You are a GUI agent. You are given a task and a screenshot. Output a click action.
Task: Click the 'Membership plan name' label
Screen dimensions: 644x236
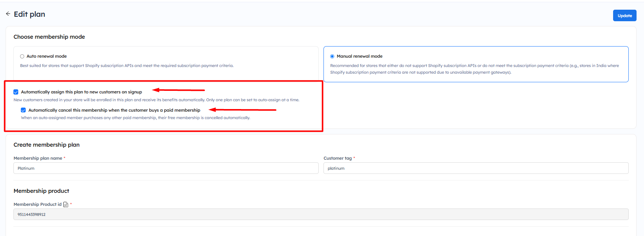pyautogui.click(x=38, y=158)
